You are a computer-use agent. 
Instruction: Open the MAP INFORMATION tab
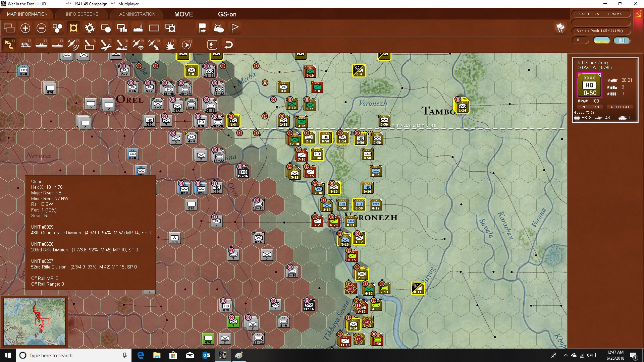27,14
